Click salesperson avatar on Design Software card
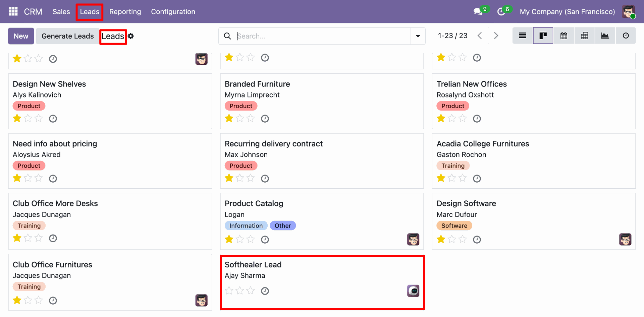Screen dimensions: 644x317 [625, 239]
